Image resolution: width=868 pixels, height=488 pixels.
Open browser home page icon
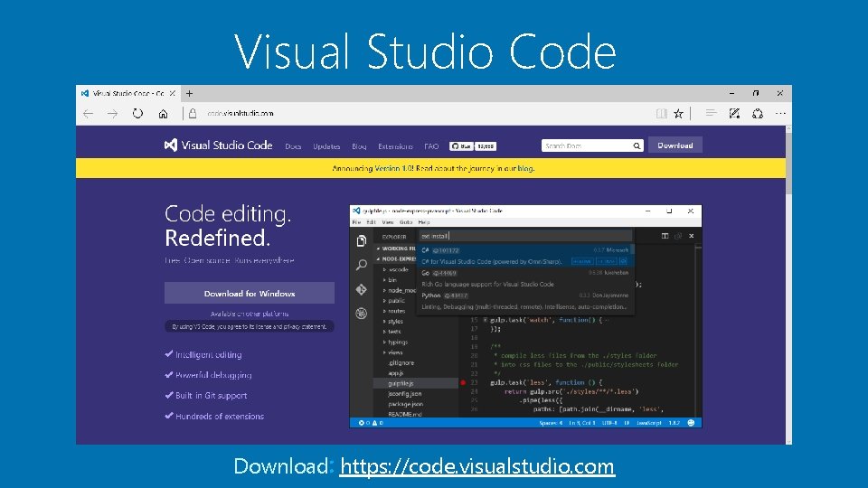tap(163, 114)
